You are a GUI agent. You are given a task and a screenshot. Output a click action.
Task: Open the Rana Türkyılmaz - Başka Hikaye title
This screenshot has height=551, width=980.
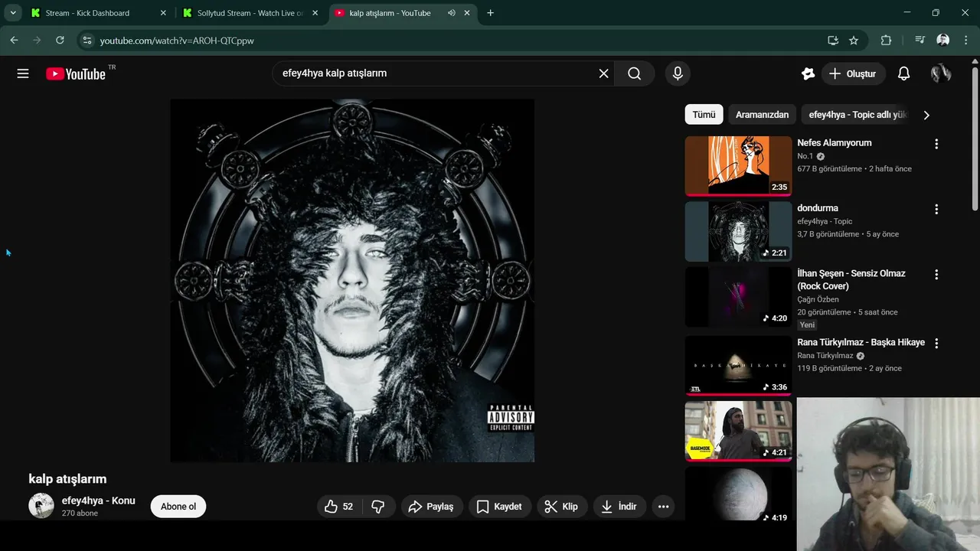861,343
